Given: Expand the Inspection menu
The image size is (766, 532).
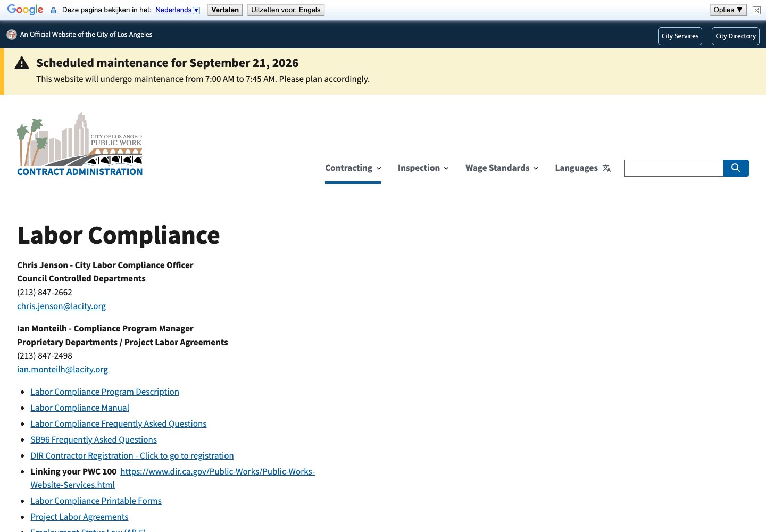Looking at the screenshot, I should tap(423, 168).
